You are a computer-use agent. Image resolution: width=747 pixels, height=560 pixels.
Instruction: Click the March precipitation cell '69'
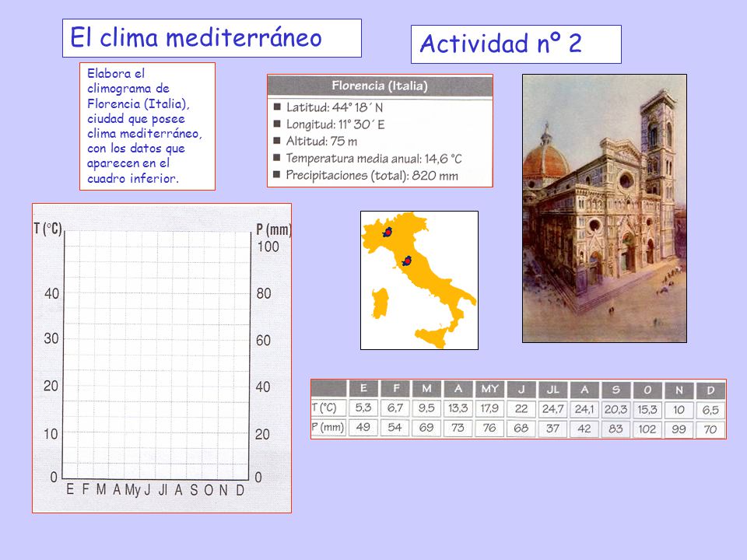tap(426, 428)
